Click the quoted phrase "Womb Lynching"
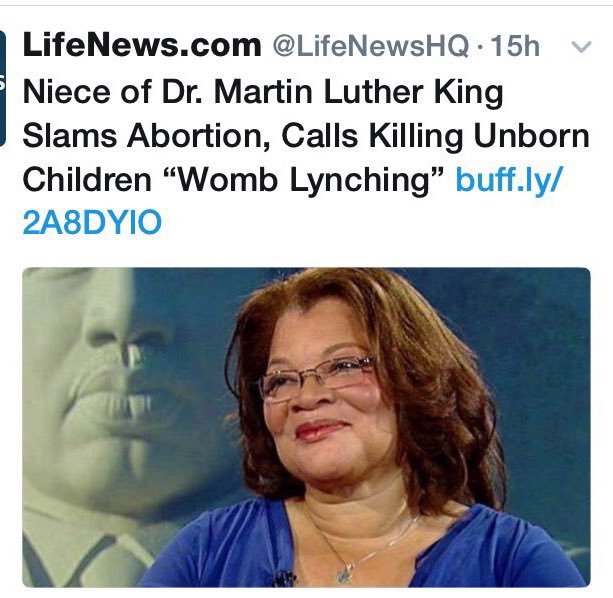613x598 pixels. [306, 179]
